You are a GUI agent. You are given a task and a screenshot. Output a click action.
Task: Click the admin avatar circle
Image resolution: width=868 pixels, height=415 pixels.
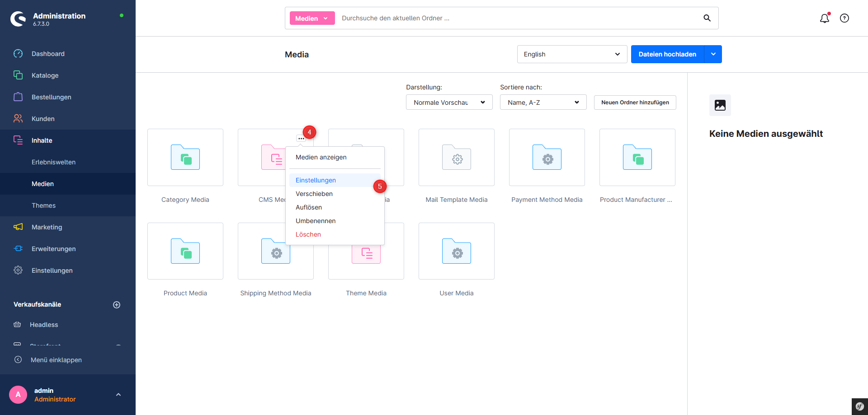18,395
